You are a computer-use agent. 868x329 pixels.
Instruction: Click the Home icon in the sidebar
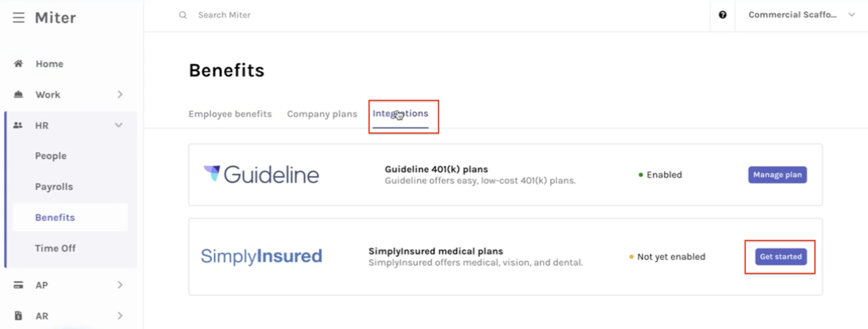pos(18,64)
